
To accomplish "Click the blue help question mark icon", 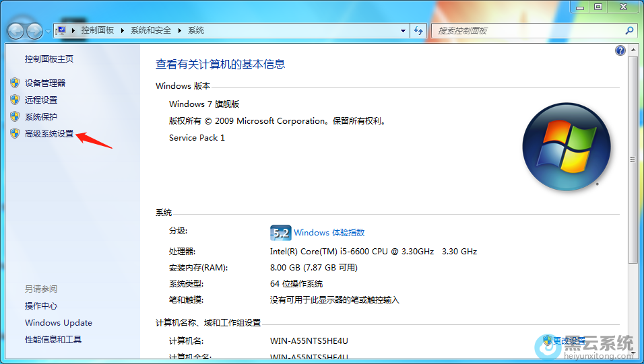I will (x=620, y=50).
